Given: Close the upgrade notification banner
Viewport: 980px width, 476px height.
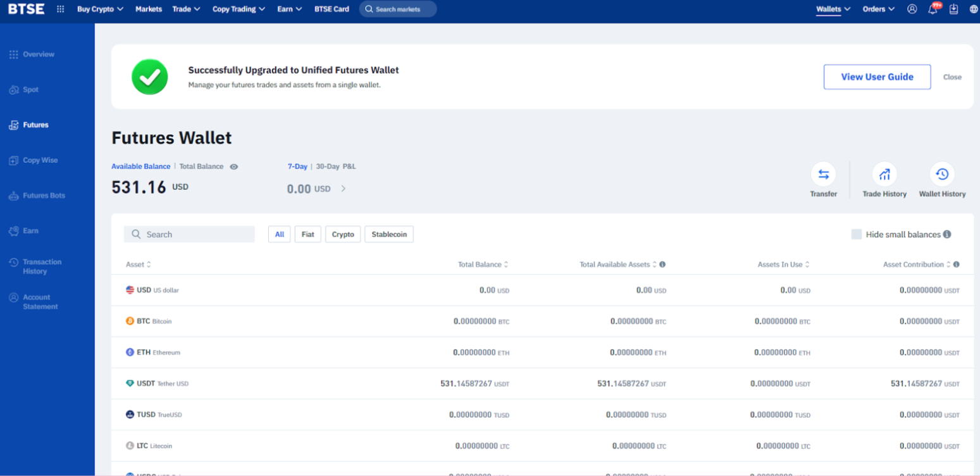Looking at the screenshot, I should pos(952,77).
